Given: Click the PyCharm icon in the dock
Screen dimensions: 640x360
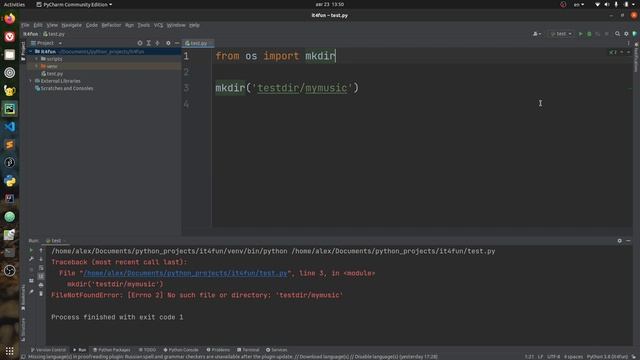Looking at the screenshot, I should 10,109.
